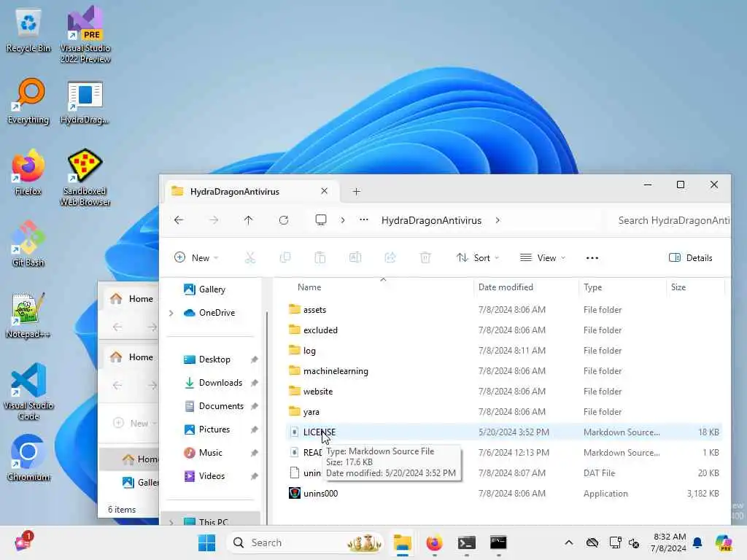Image resolution: width=747 pixels, height=560 pixels.
Task: Open the clock and date in taskbar
Action: pyautogui.click(x=669, y=542)
